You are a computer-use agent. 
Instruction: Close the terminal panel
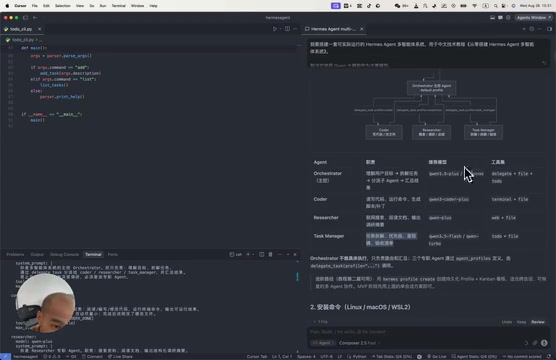[295, 254]
